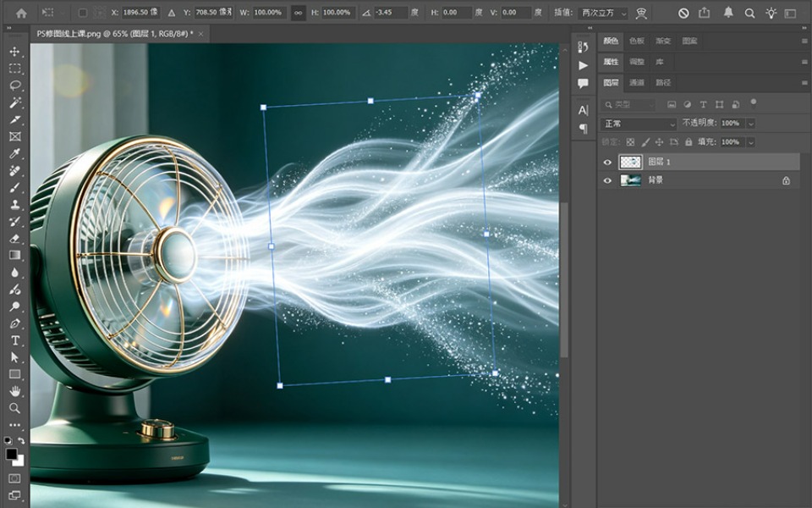Switch to the 通道 channels tab
Screen dimensions: 812x508
point(636,82)
